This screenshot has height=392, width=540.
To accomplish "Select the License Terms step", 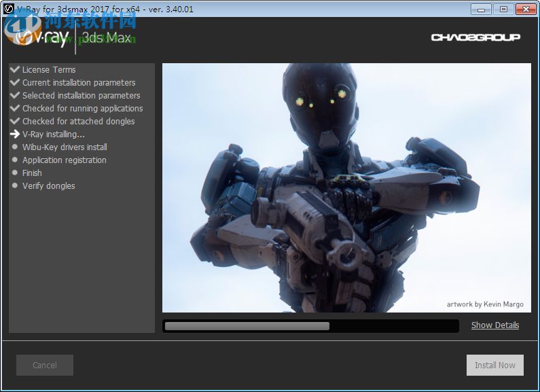I will (49, 70).
